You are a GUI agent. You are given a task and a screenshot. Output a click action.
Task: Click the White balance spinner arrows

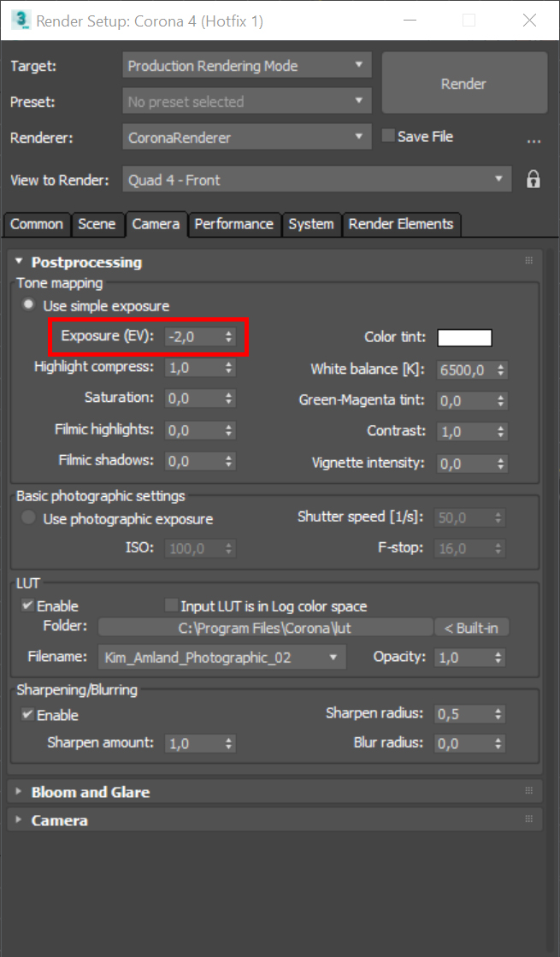(501, 370)
